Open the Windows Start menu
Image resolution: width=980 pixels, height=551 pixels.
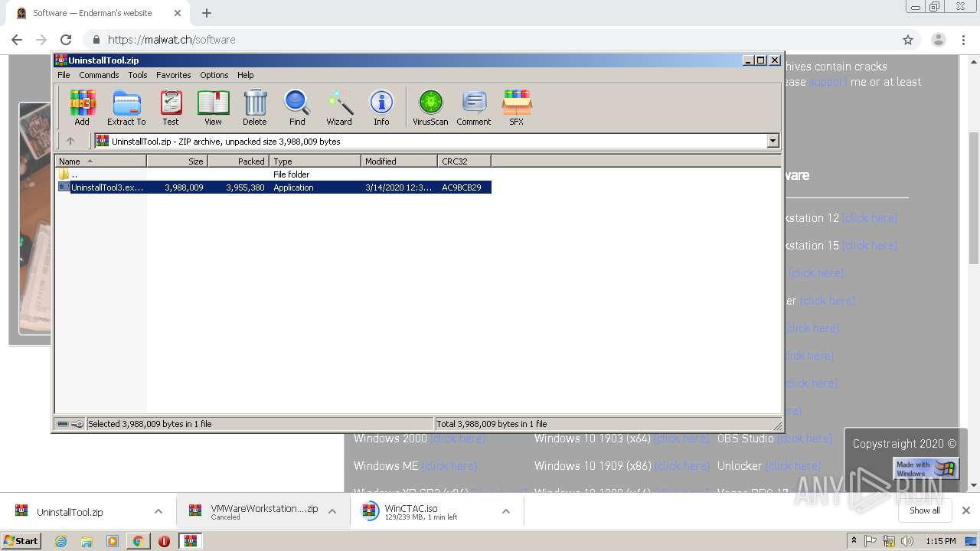[x=21, y=541]
